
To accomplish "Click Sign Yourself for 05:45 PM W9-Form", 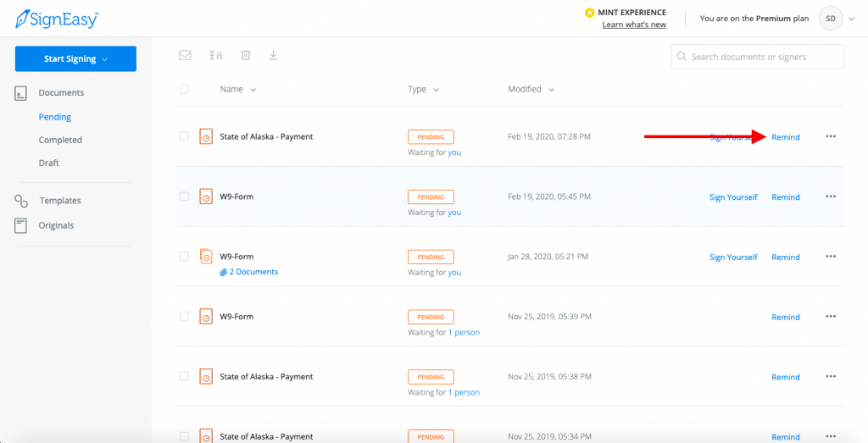I will point(733,197).
